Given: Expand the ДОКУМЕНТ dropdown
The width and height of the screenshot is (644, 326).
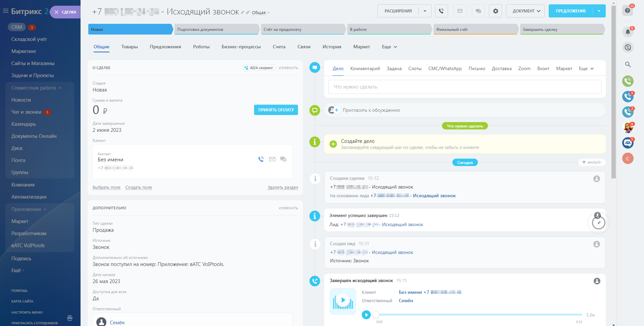Looking at the screenshot, I should click(x=525, y=11).
